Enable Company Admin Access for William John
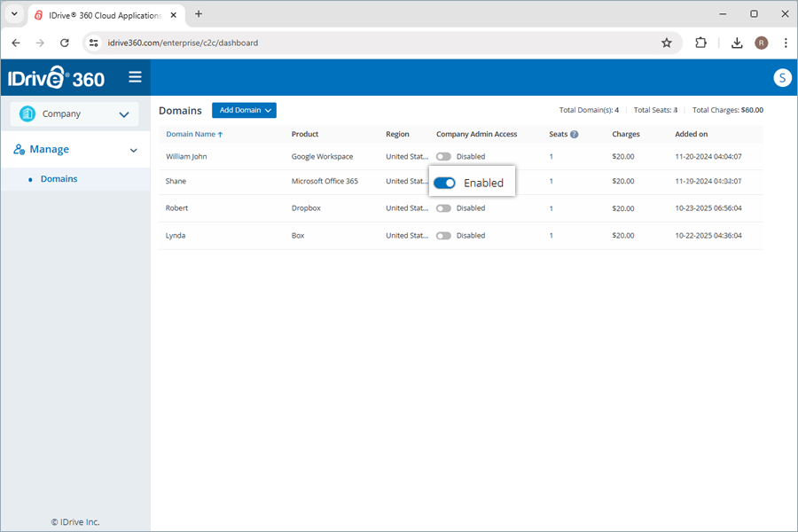Viewport: 798px width, 532px height. [443, 156]
